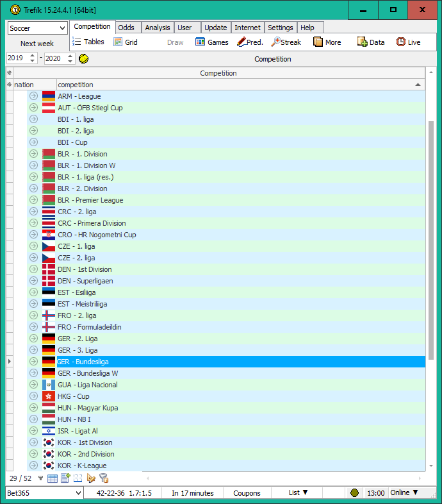This screenshot has height=504, width=442.
Task: Open the Tables view
Action: 88,42
